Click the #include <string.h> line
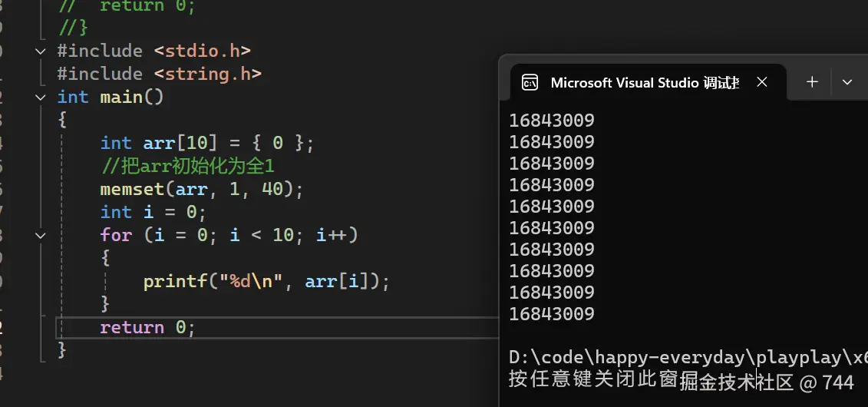The image size is (868, 407). (x=159, y=74)
